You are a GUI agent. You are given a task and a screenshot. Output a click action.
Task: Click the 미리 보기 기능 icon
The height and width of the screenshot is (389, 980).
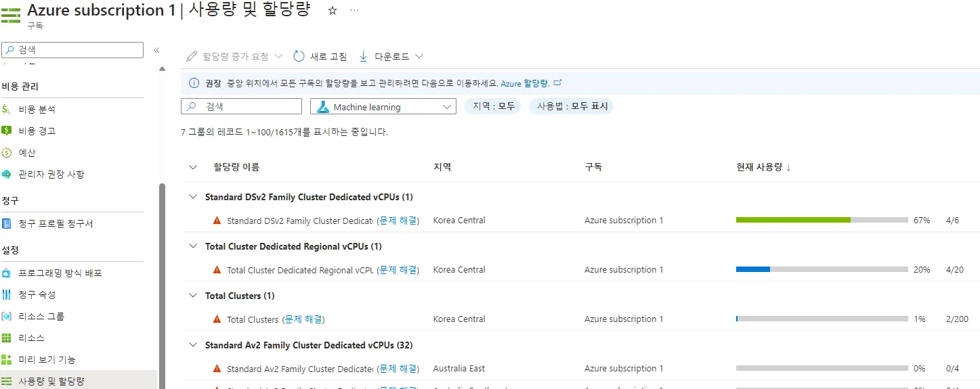7,359
